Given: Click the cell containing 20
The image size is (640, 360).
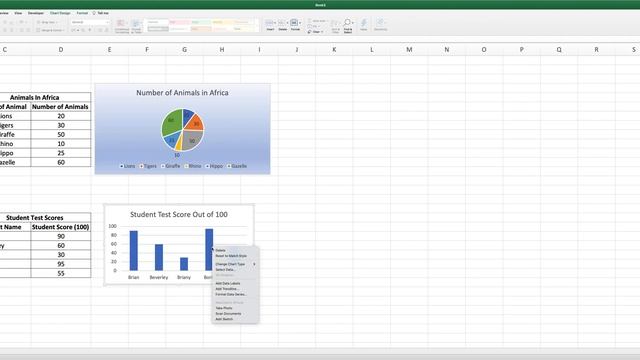Looking at the screenshot, I should (x=61, y=116).
